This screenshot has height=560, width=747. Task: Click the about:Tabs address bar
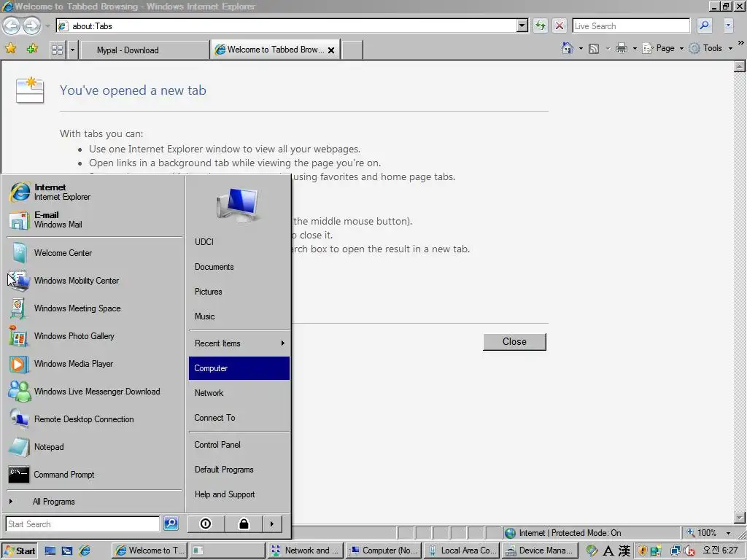(x=286, y=26)
